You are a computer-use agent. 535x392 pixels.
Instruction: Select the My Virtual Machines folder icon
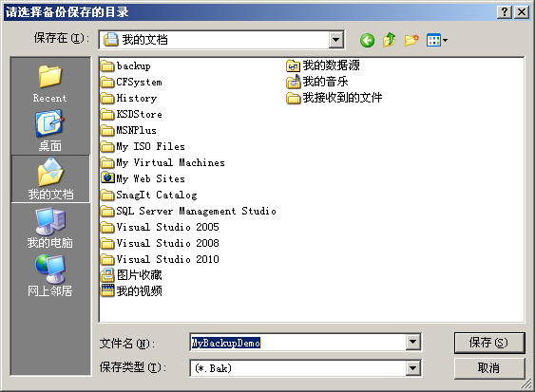pyautogui.click(x=107, y=162)
